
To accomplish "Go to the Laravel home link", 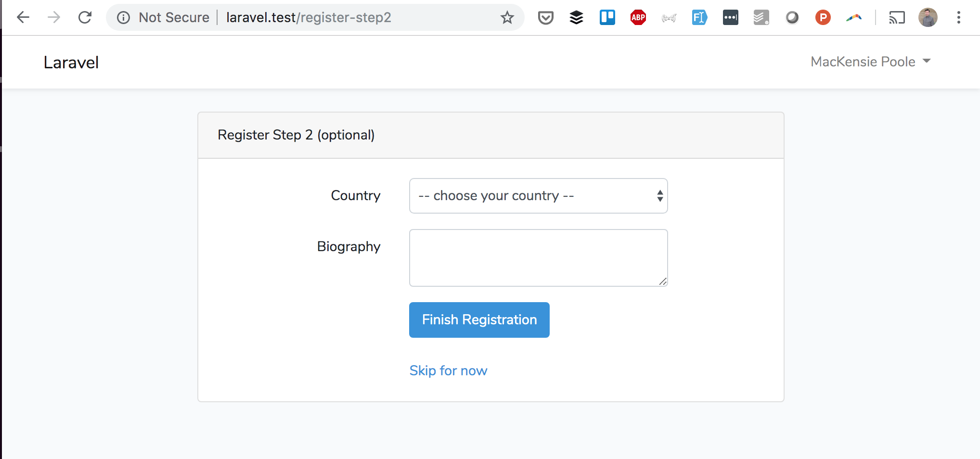I will tap(71, 62).
